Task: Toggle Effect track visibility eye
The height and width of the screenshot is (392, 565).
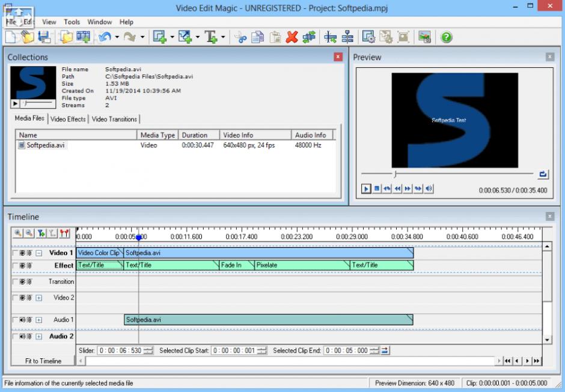Action: [x=22, y=266]
